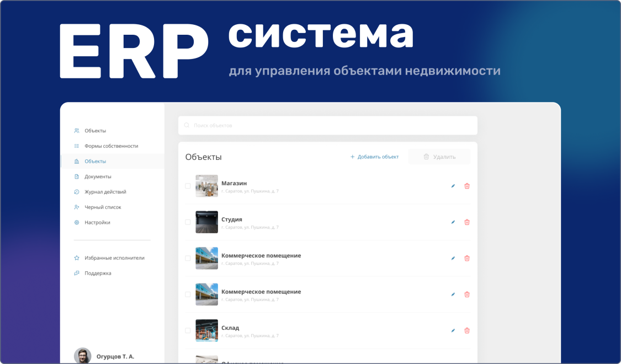Open the Магазин photo thumbnail
The width and height of the screenshot is (621, 364).
coord(207,186)
